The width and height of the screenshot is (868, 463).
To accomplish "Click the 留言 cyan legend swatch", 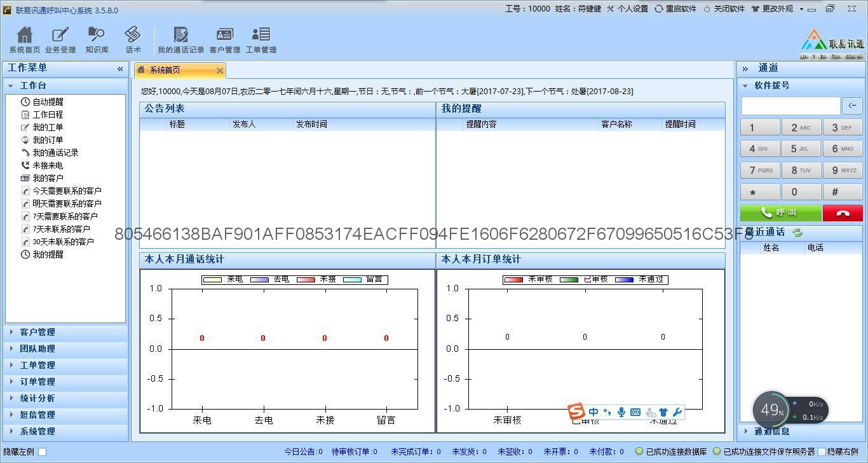I will (353, 279).
